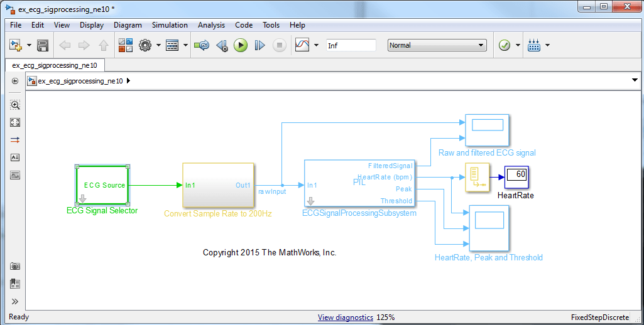Open the Simulation menu
Viewport: 644px width, 325px height.
pos(170,25)
